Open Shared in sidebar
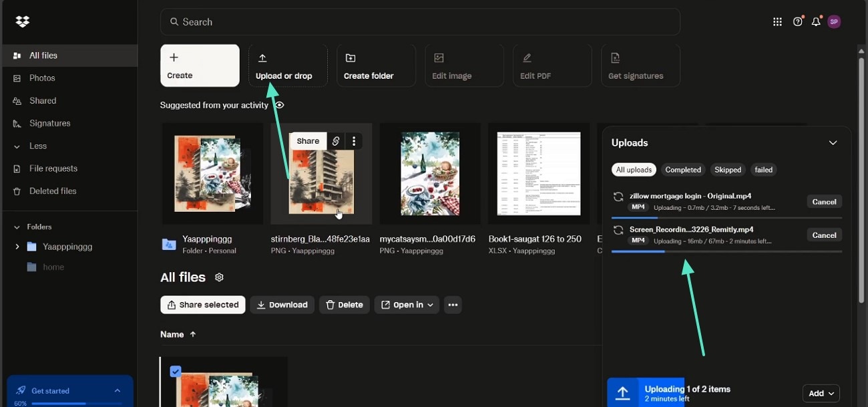868x407 pixels. point(69,101)
